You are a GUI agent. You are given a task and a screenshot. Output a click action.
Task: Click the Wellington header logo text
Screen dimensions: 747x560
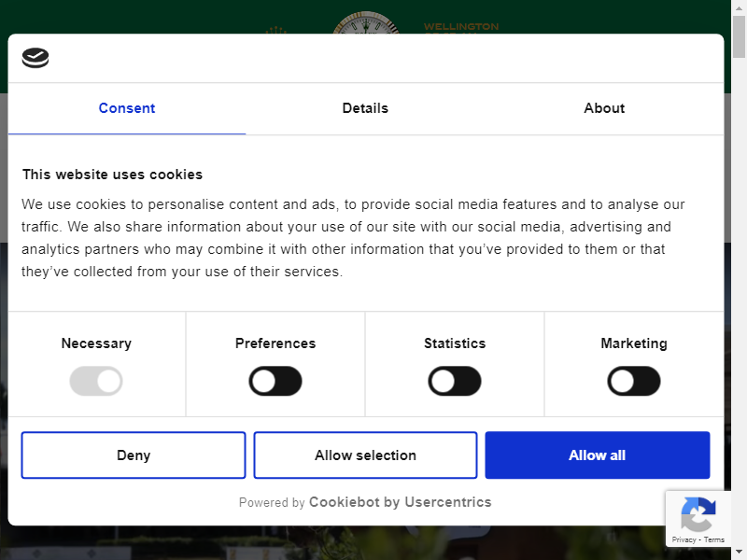coord(461,26)
